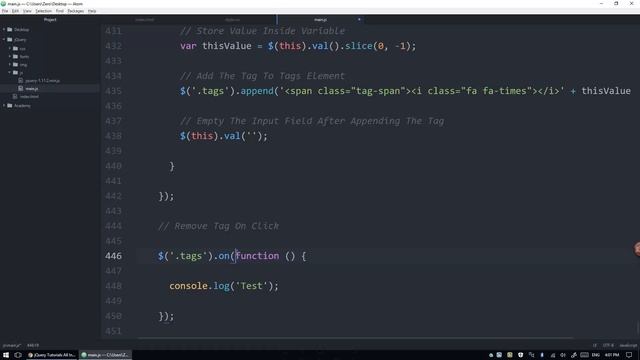Click the horizontal editor scrollbar
This screenshot has height=360, width=640.
(355, 338)
